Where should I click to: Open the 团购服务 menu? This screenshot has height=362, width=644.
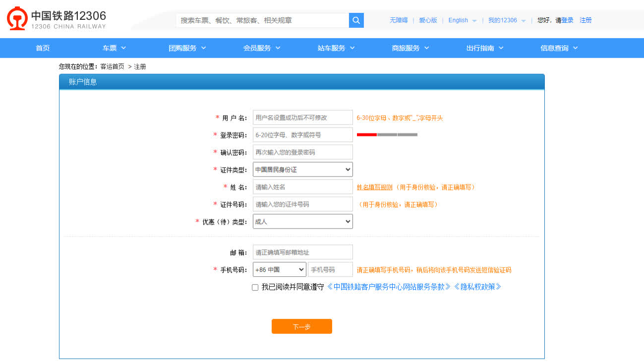point(187,48)
